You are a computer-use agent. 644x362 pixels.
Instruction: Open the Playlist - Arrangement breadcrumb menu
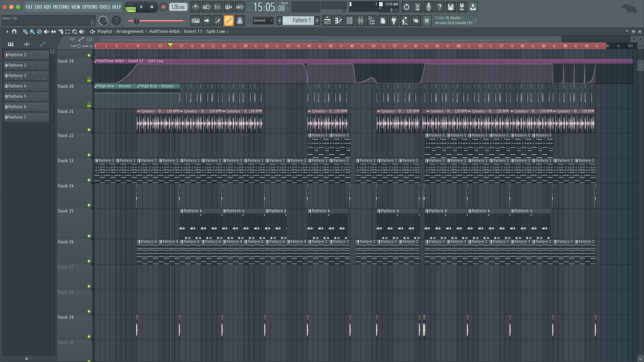click(x=120, y=32)
